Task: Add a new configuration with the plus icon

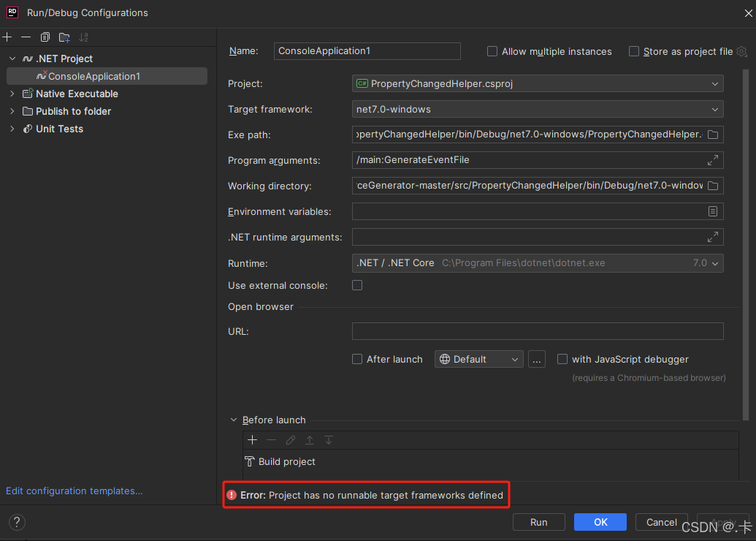Action: (x=7, y=37)
